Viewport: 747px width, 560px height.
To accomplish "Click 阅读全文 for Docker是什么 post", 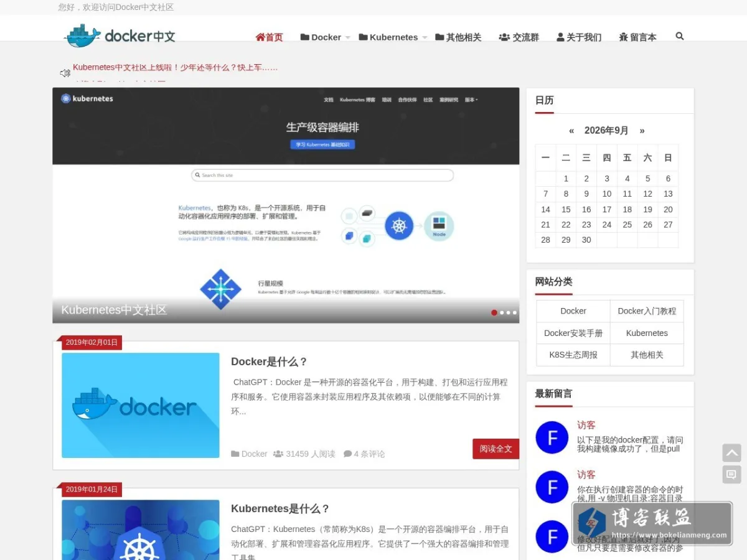I will 496,449.
